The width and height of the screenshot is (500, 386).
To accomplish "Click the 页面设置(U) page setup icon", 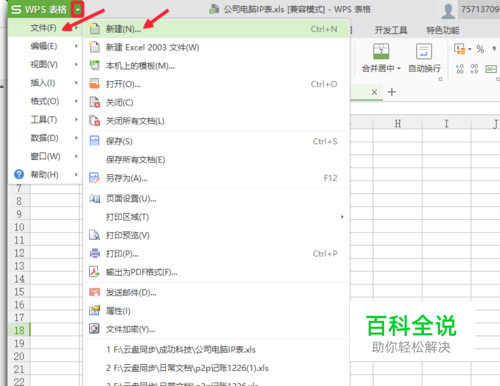I will 95,199.
